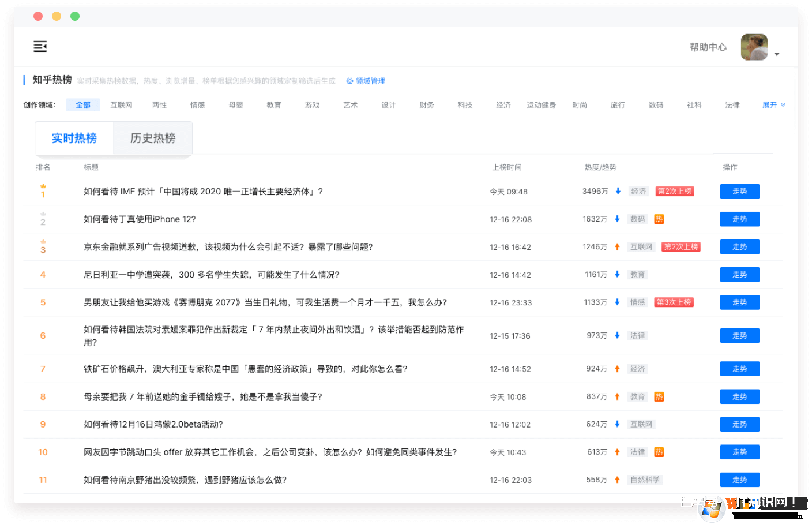
Task: Select the 全部 domain filter
Action: click(83, 105)
